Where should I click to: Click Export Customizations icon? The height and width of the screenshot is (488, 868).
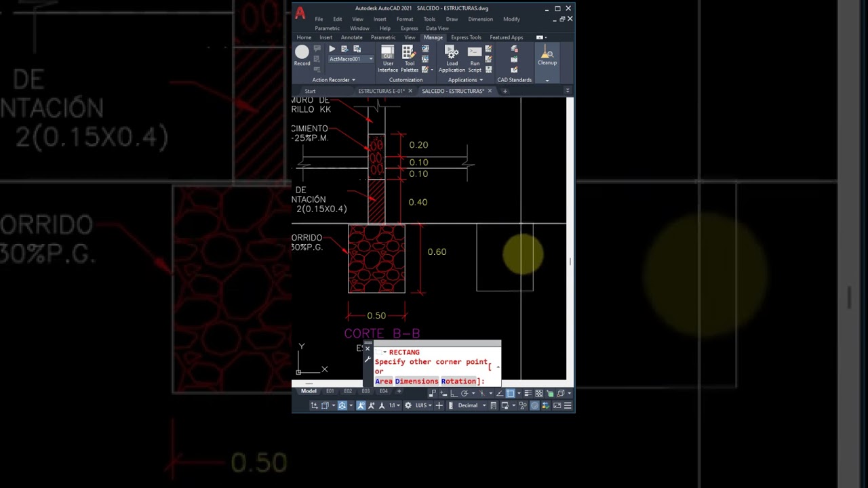(425, 59)
